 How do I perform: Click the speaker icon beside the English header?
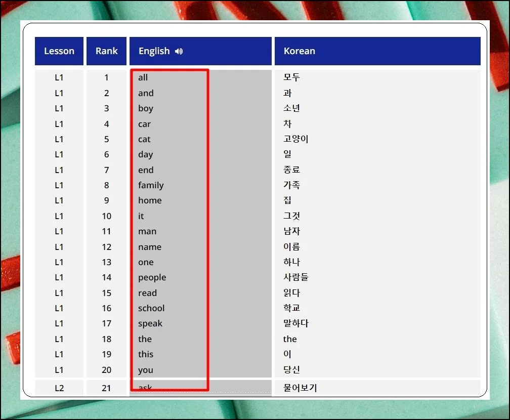[179, 51]
